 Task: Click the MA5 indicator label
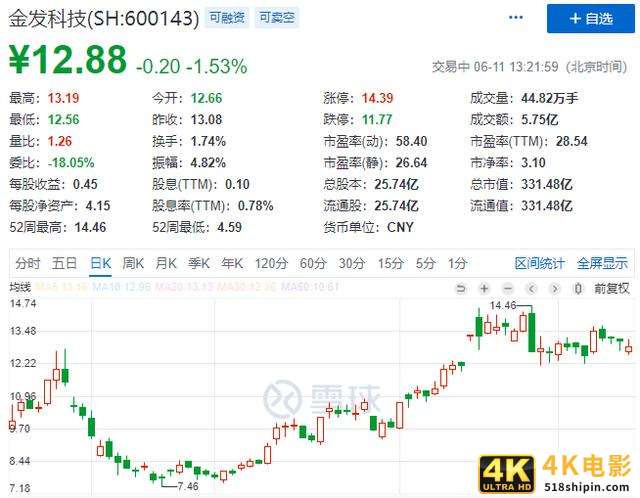61,287
